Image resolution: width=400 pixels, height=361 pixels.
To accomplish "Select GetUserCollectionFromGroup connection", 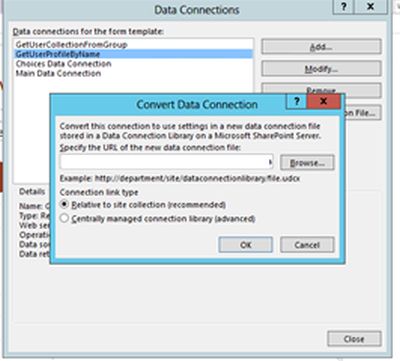I will [133, 44].
